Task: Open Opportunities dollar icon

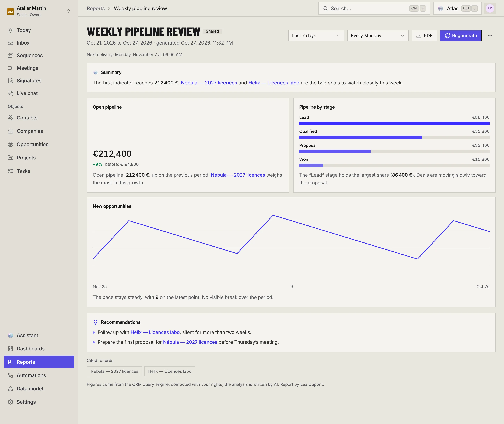Action: 10,145
